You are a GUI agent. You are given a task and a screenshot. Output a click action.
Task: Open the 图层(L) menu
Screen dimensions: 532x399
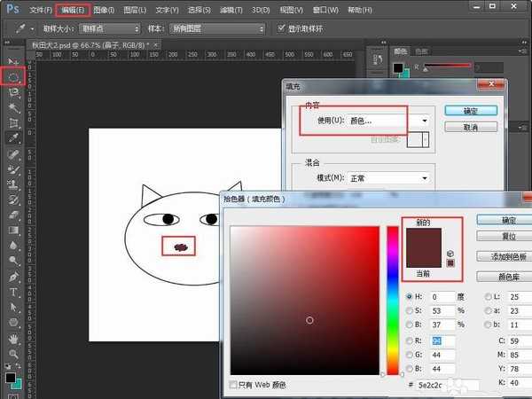tap(136, 10)
